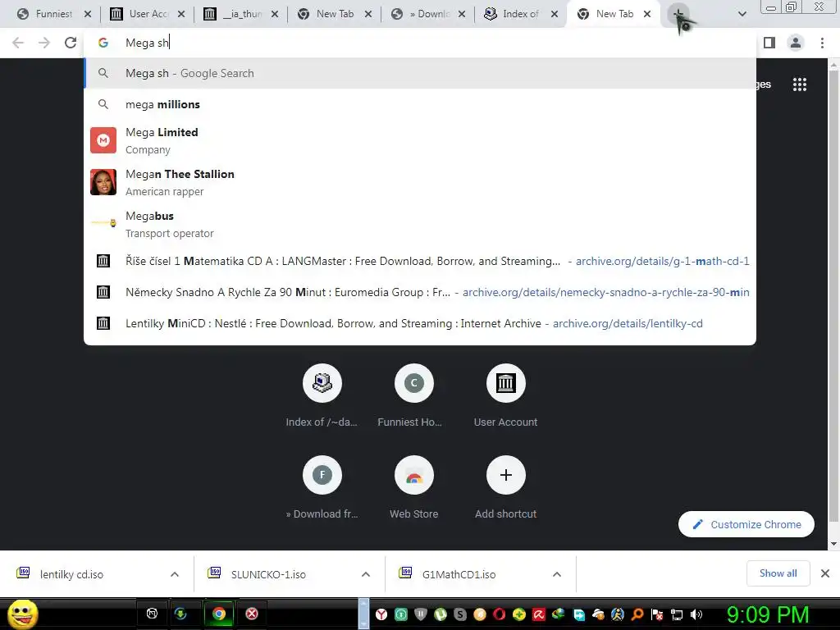Expand G1MathCD1.iso download options

pyautogui.click(x=557, y=574)
